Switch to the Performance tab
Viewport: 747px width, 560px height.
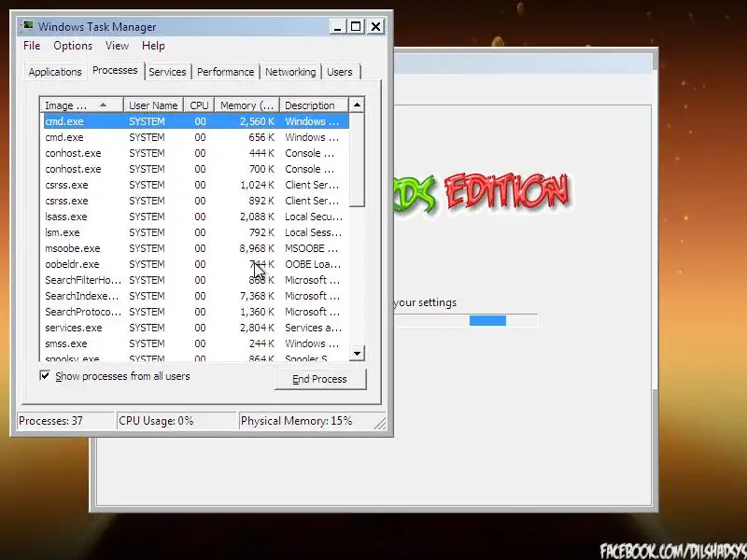225,72
